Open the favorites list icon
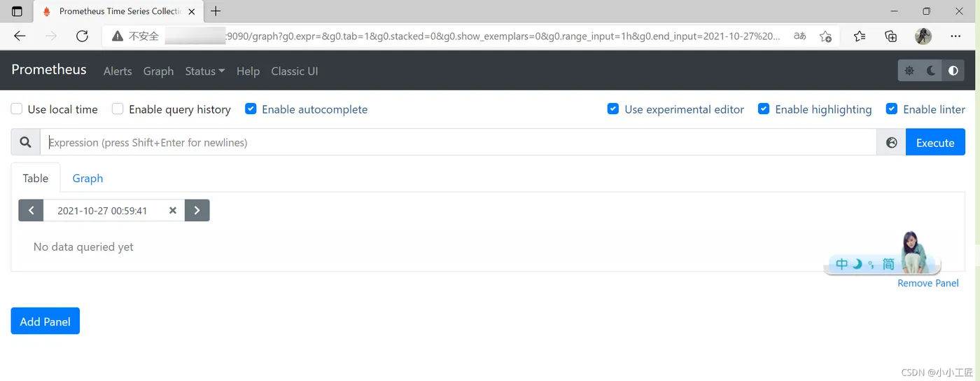The height and width of the screenshot is (381, 980). coord(860,36)
